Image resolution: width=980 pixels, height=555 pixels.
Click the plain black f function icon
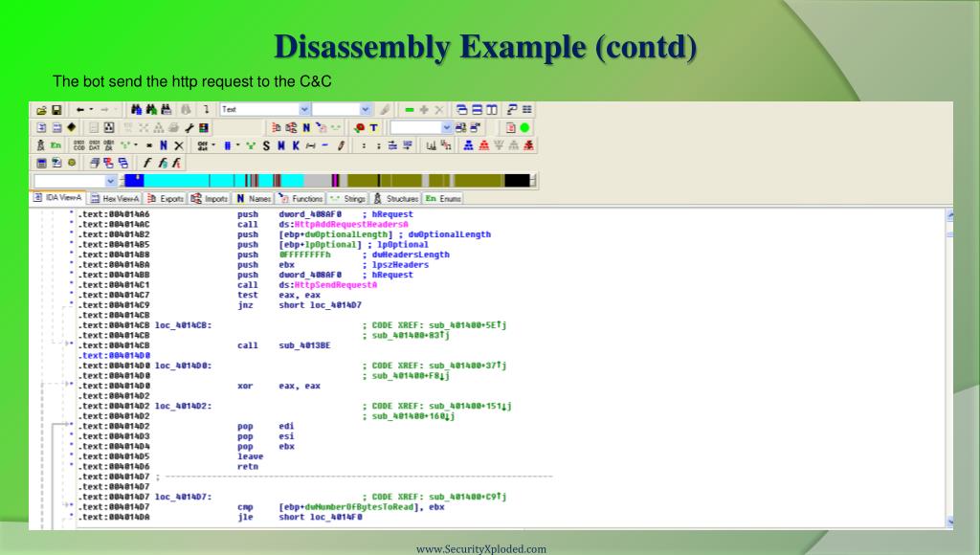(x=146, y=163)
